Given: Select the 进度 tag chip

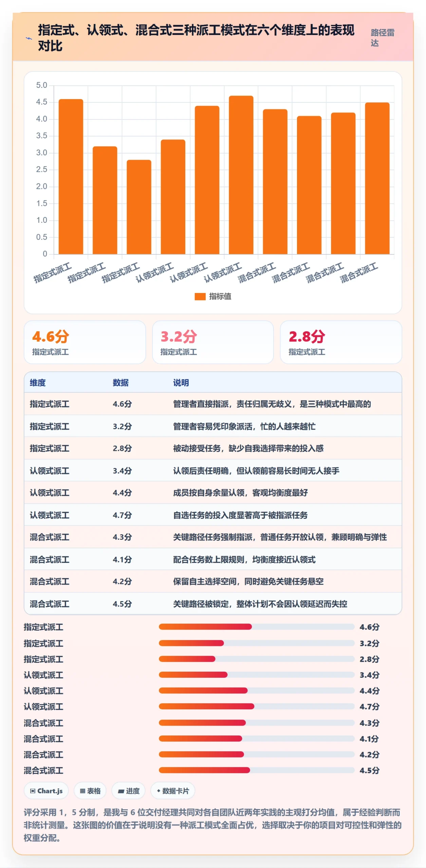Looking at the screenshot, I should pyautogui.click(x=128, y=791).
